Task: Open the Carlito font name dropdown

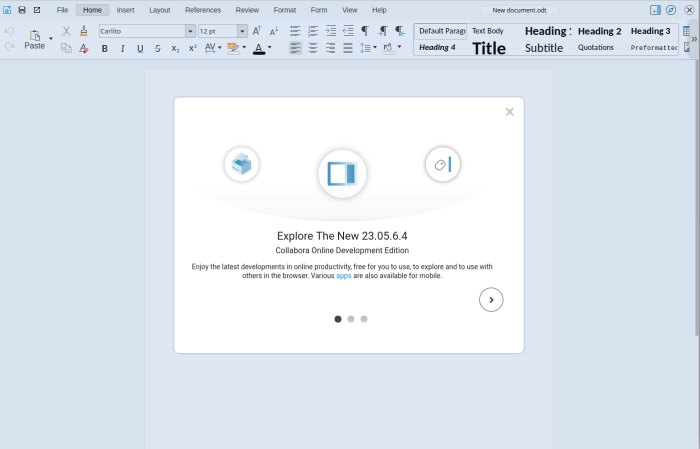Action: pos(190,31)
